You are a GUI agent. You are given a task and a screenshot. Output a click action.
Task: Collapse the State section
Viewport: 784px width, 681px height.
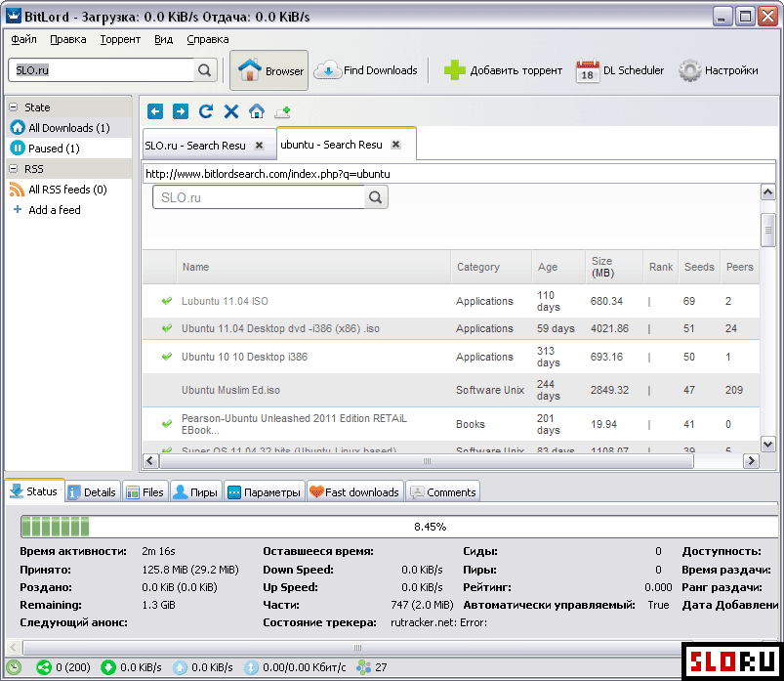coord(14,107)
